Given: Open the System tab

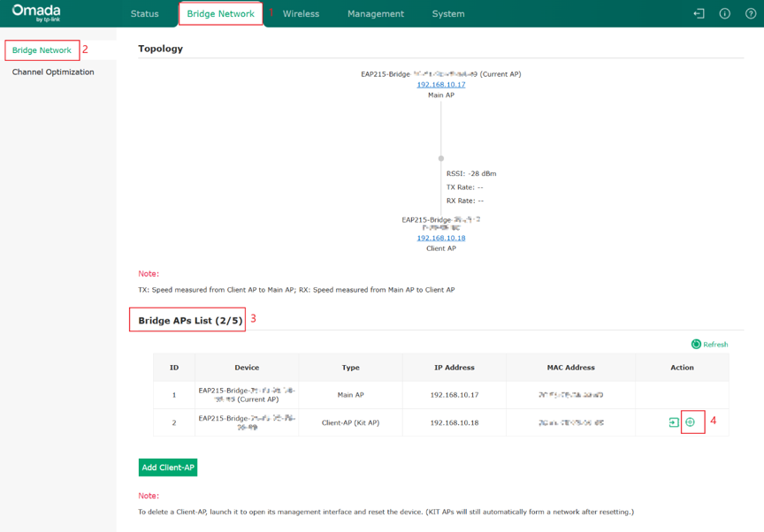Looking at the screenshot, I should [448, 13].
